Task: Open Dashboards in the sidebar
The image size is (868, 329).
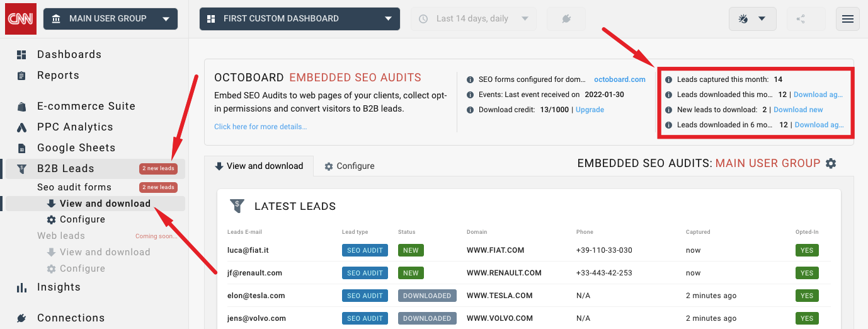Action: click(x=69, y=54)
